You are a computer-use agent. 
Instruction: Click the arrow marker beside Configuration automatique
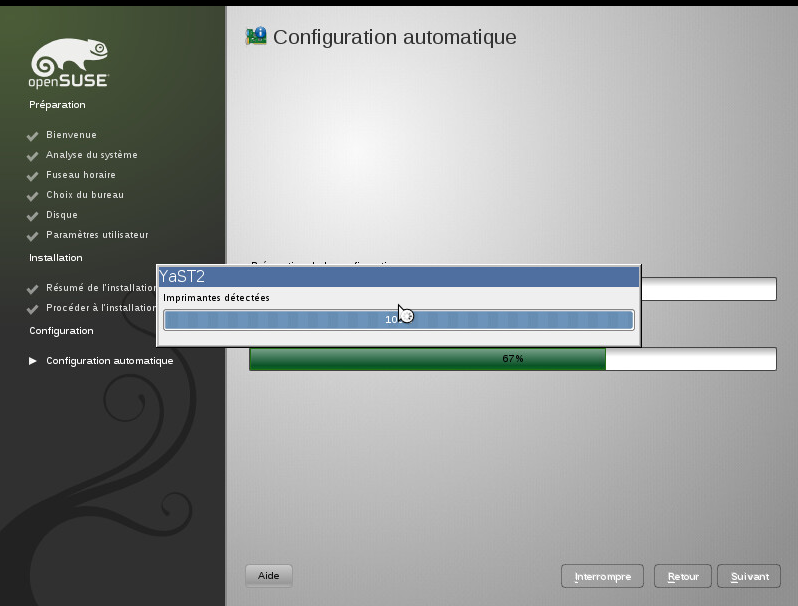(33, 361)
